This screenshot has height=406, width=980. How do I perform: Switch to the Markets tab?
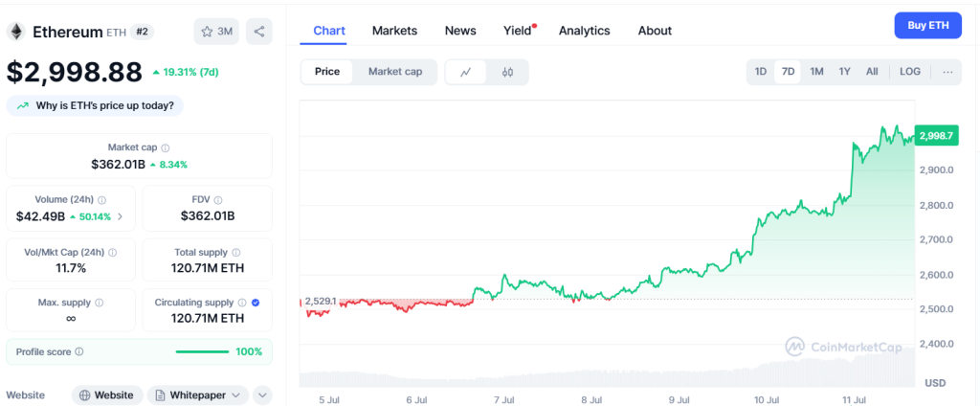[x=394, y=31]
